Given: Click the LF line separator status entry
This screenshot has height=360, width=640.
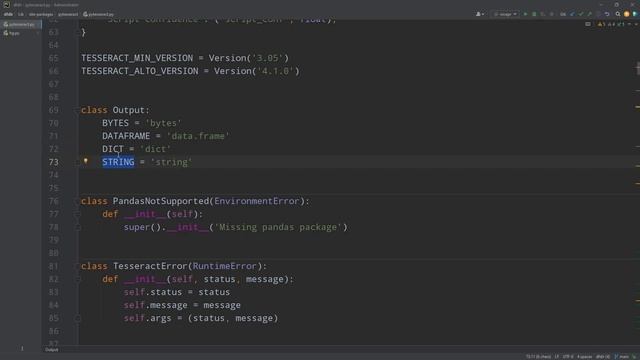Looking at the screenshot, I should (557, 357).
